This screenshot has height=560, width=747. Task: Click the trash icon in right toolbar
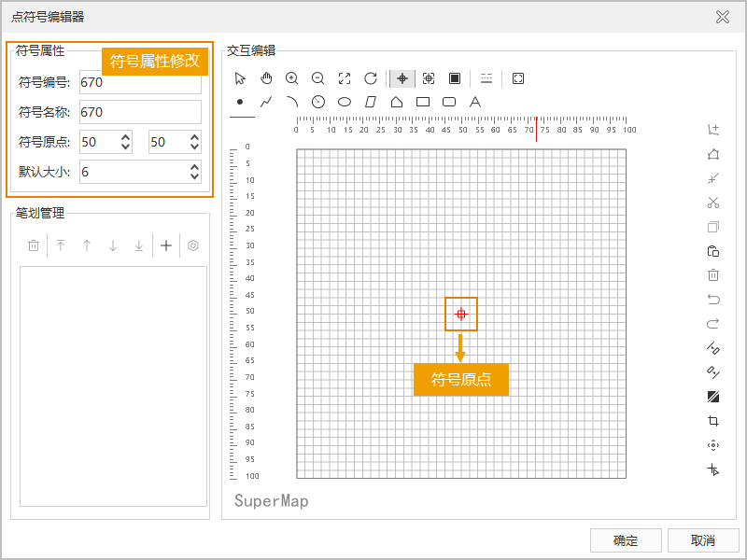click(x=713, y=275)
